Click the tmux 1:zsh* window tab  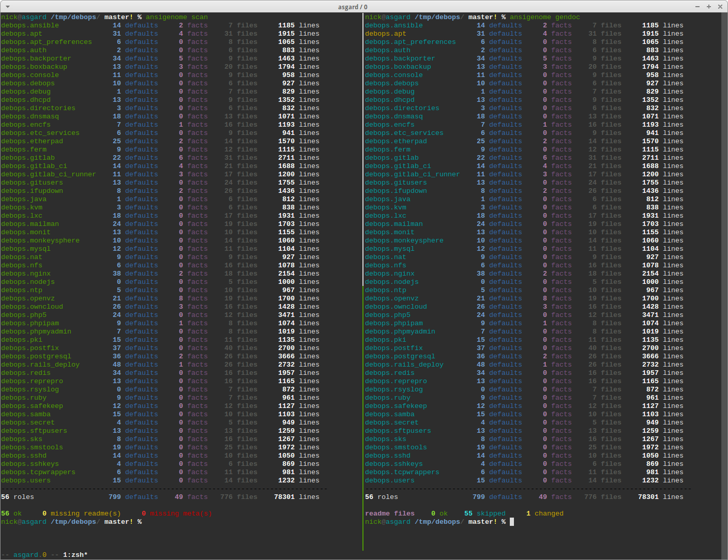click(x=75, y=555)
